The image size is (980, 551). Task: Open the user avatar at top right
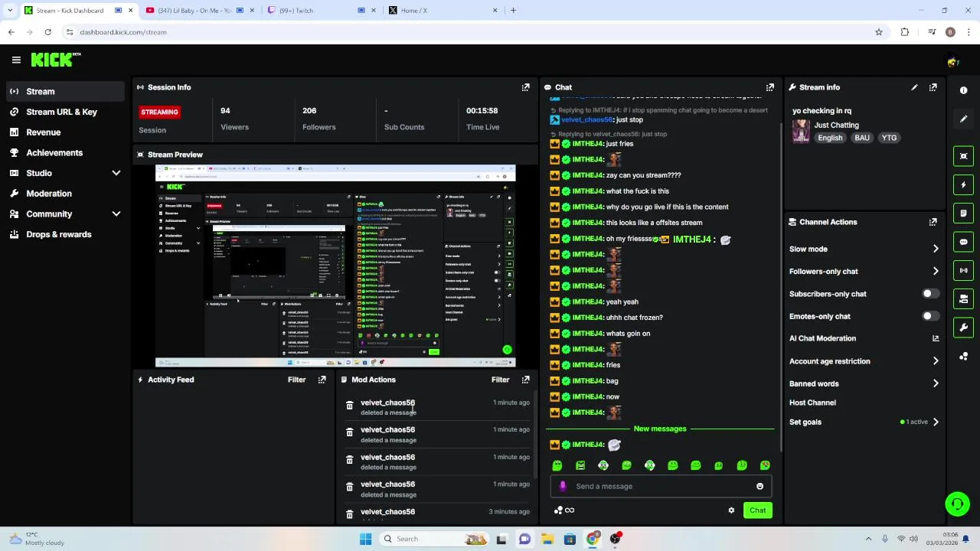(952, 60)
